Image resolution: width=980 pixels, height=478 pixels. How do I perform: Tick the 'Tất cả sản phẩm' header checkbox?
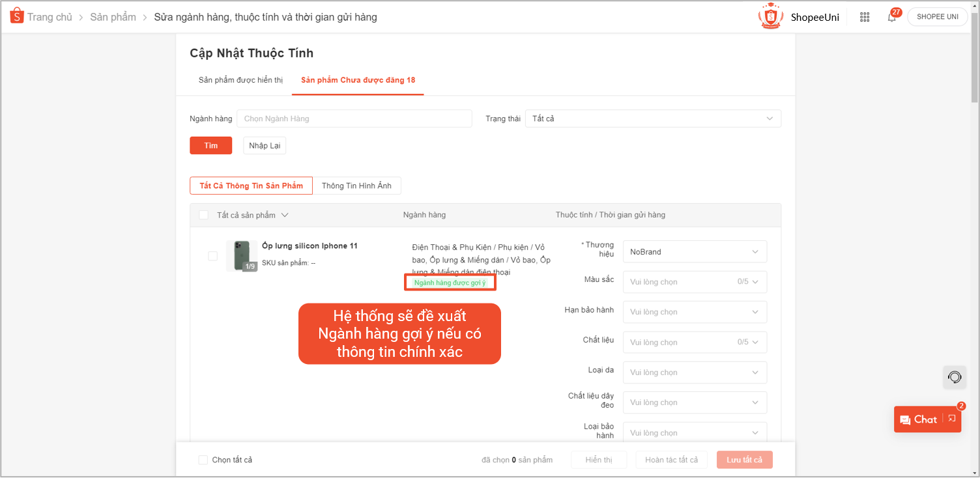(204, 215)
